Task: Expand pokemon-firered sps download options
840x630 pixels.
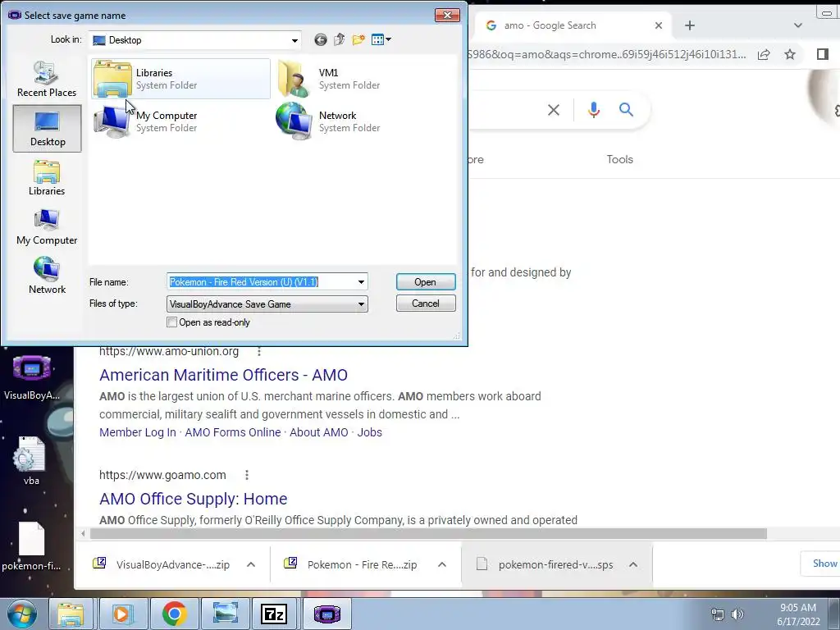Action: click(x=633, y=564)
